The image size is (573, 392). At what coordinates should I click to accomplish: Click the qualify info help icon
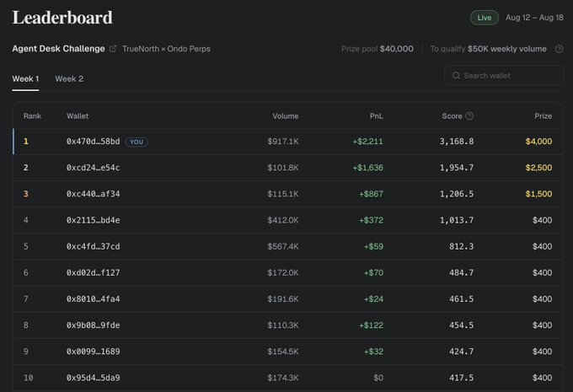(x=560, y=49)
